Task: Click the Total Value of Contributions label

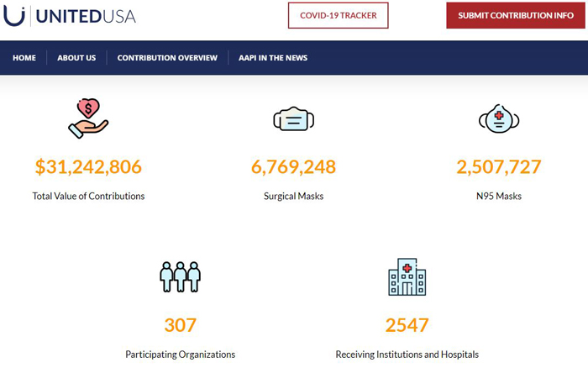Action: (88, 196)
